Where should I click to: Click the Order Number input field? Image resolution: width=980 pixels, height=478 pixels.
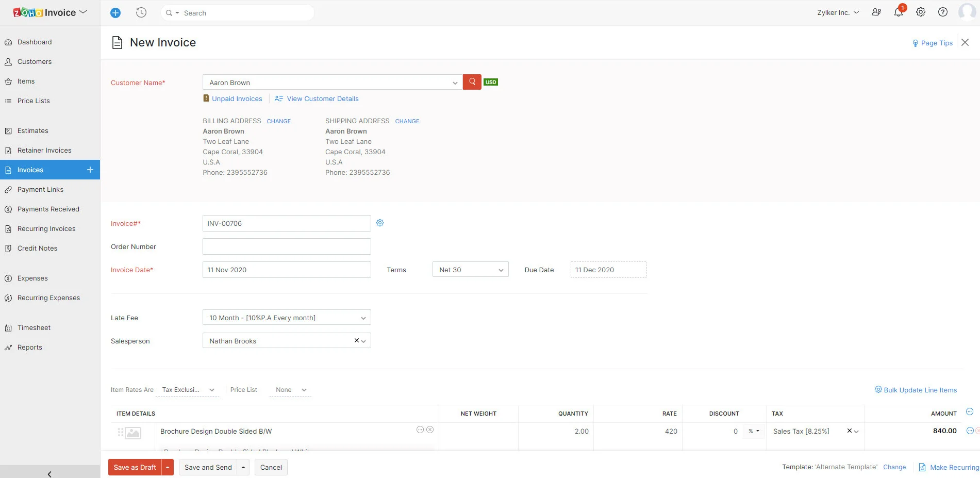click(x=287, y=246)
